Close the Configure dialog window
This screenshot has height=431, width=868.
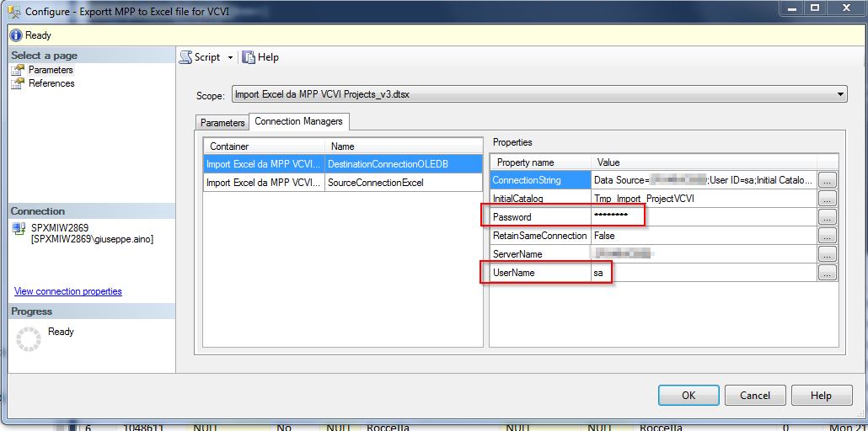(x=847, y=8)
